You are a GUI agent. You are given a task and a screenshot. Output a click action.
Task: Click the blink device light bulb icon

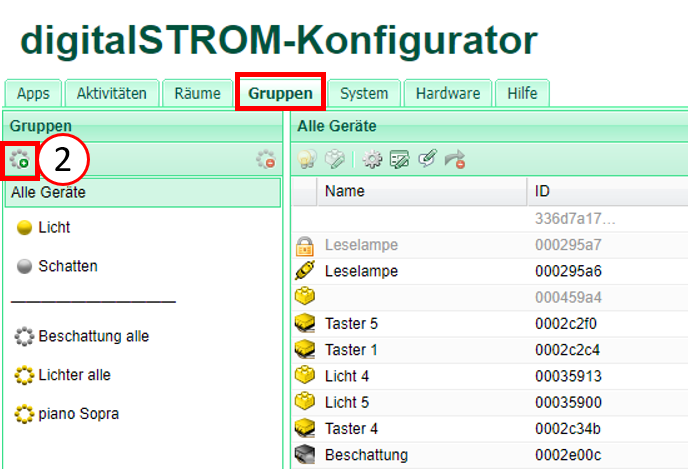click(x=307, y=159)
